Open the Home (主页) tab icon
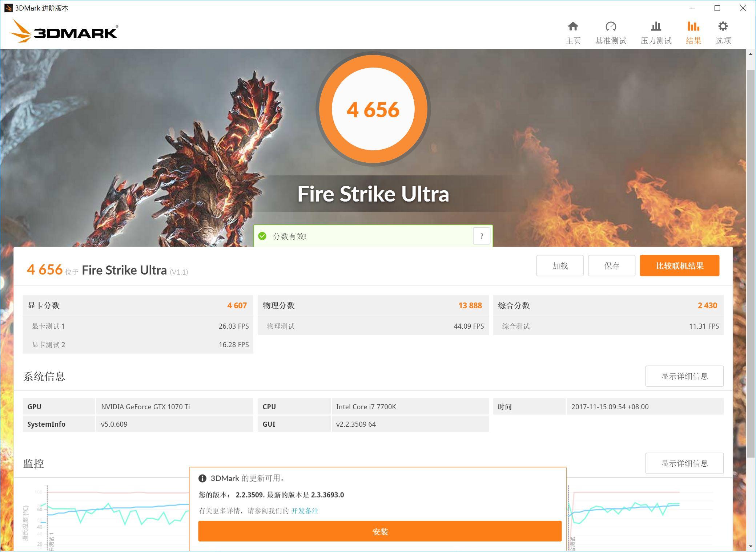 (x=573, y=27)
